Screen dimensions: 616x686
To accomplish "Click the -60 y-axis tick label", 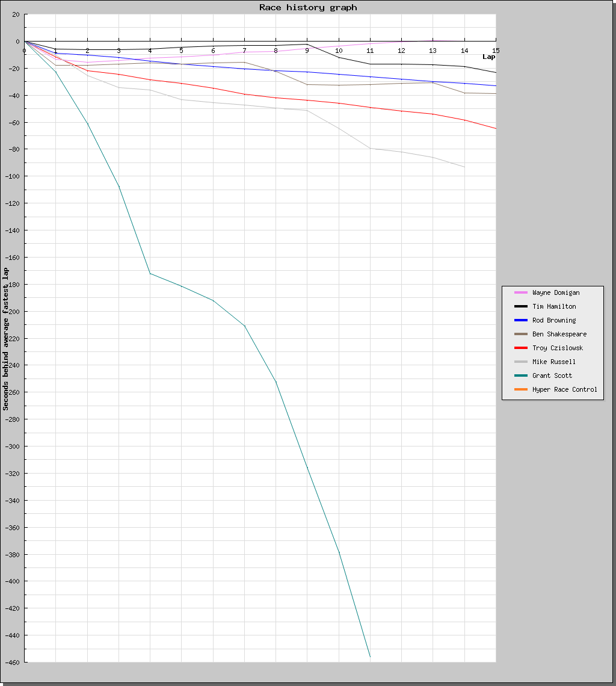I will pos(14,123).
